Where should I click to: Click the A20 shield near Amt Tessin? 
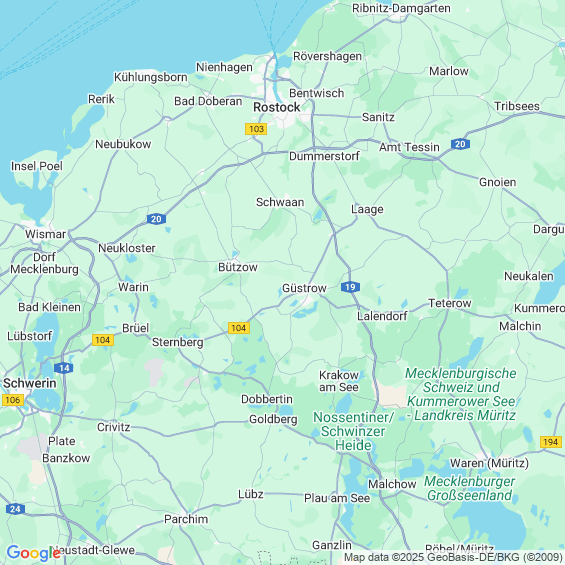pyautogui.click(x=460, y=144)
